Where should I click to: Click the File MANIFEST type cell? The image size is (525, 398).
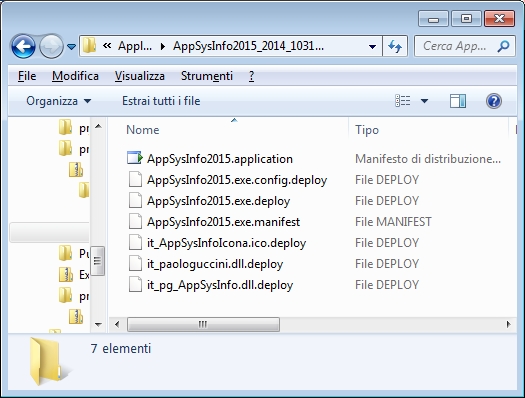(x=393, y=222)
